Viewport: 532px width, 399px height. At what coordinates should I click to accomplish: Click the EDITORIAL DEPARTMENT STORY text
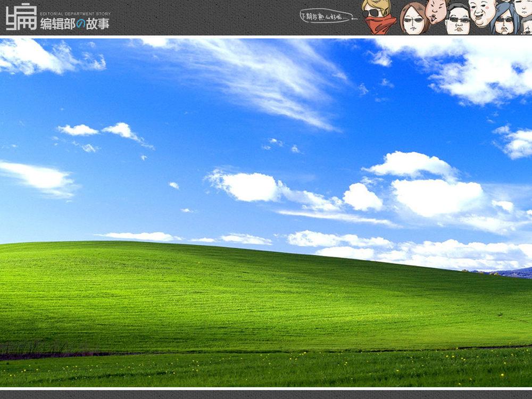74,13
